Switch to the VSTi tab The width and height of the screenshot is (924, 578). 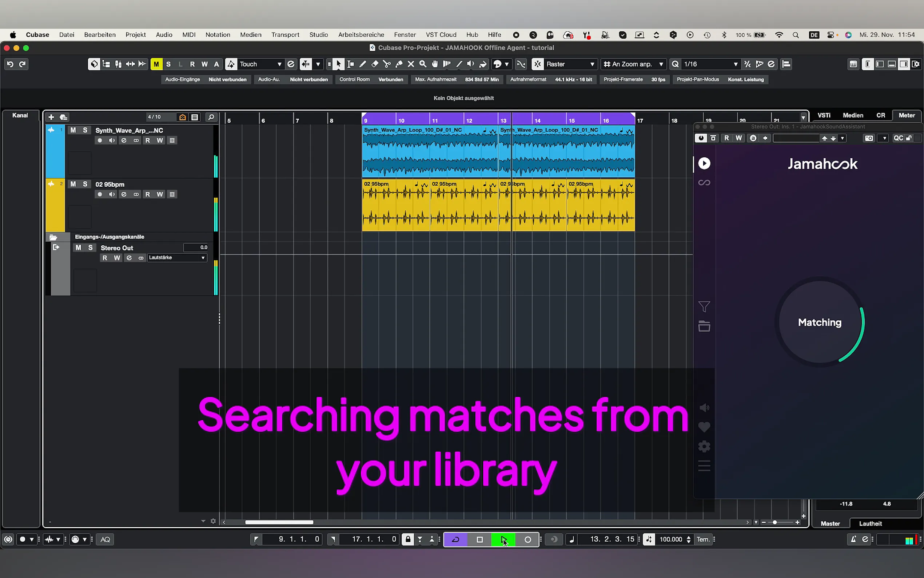pyautogui.click(x=824, y=115)
